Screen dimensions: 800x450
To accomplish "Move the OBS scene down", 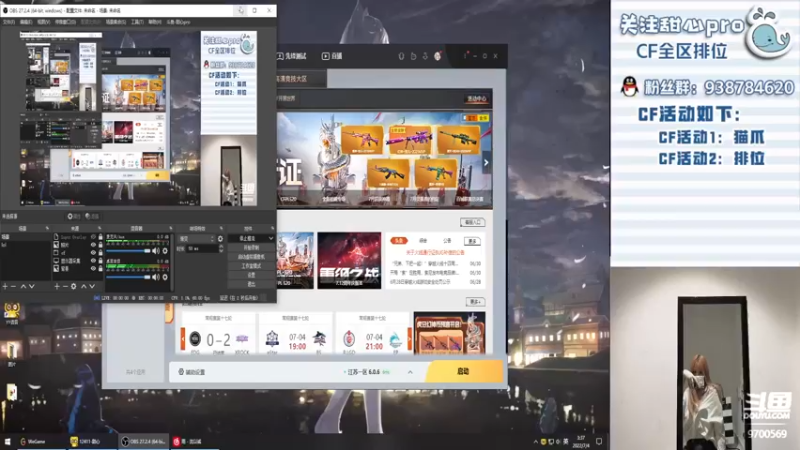I will point(32,287).
